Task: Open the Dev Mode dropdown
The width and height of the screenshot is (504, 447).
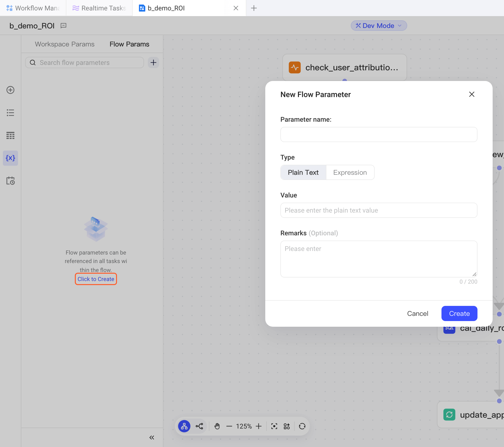Action: click(379, 26)
